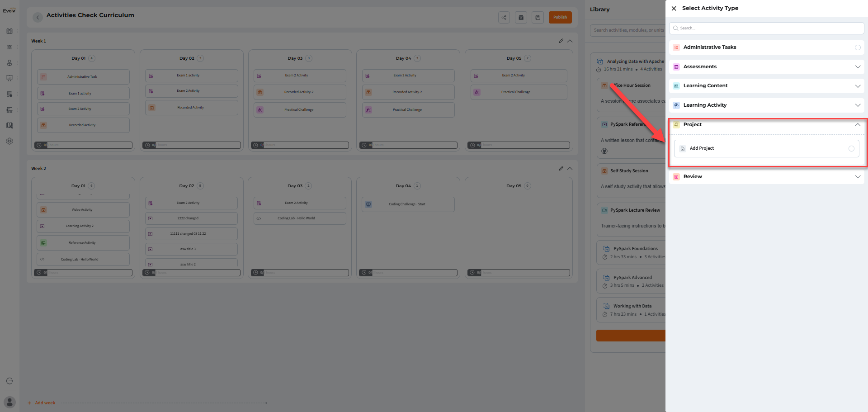Expand the Learning Content category
Screen dimensions: 868x412
point(858,86)
